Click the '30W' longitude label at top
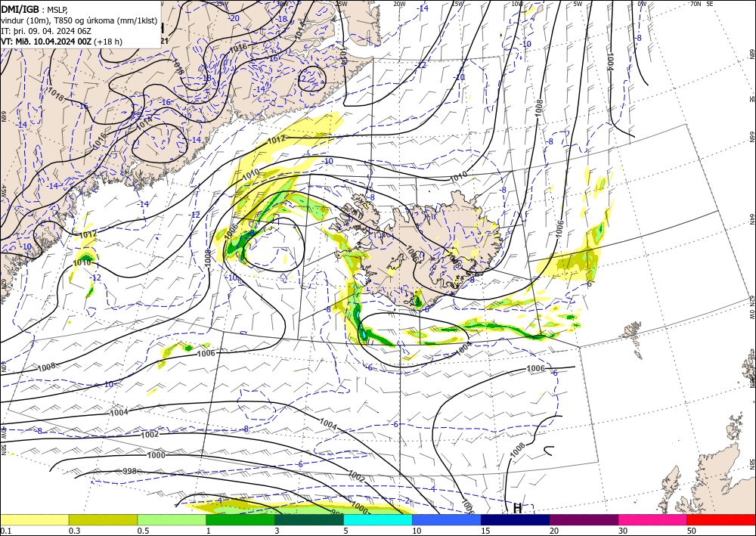The height and width of the screenshot is (536, 756). [x=282, y=3]
